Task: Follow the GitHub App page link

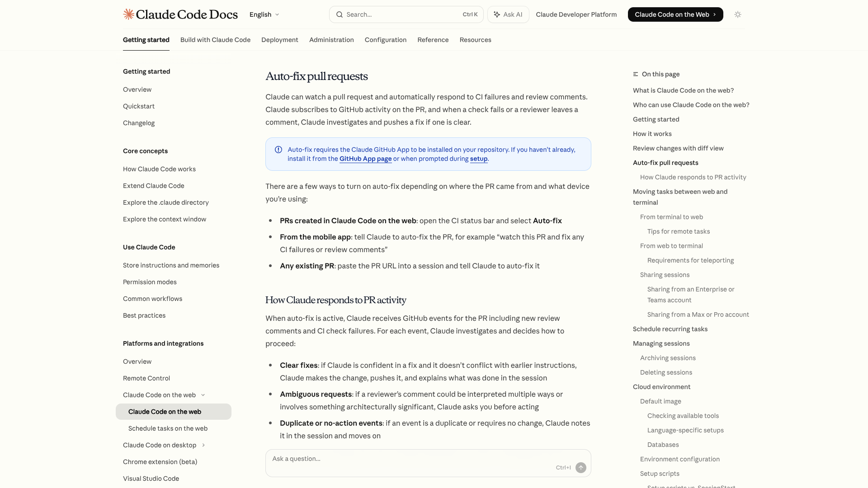Action: 365,159
